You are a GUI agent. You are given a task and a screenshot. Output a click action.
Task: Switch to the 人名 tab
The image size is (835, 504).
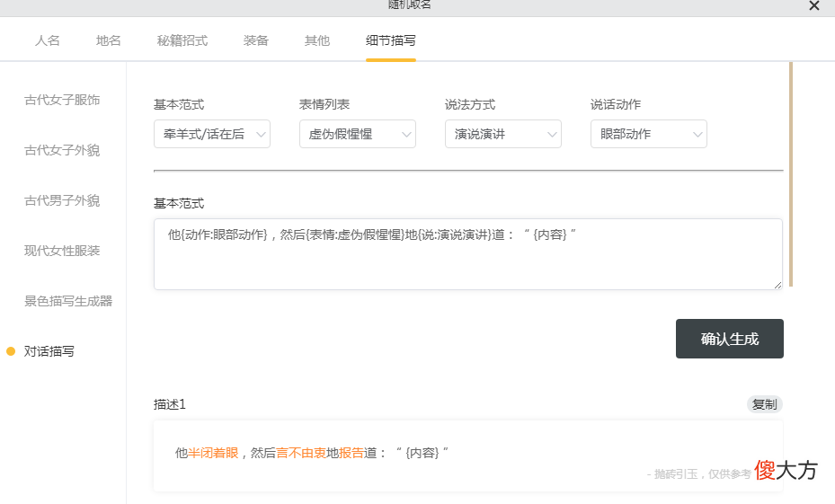(48, 40)
